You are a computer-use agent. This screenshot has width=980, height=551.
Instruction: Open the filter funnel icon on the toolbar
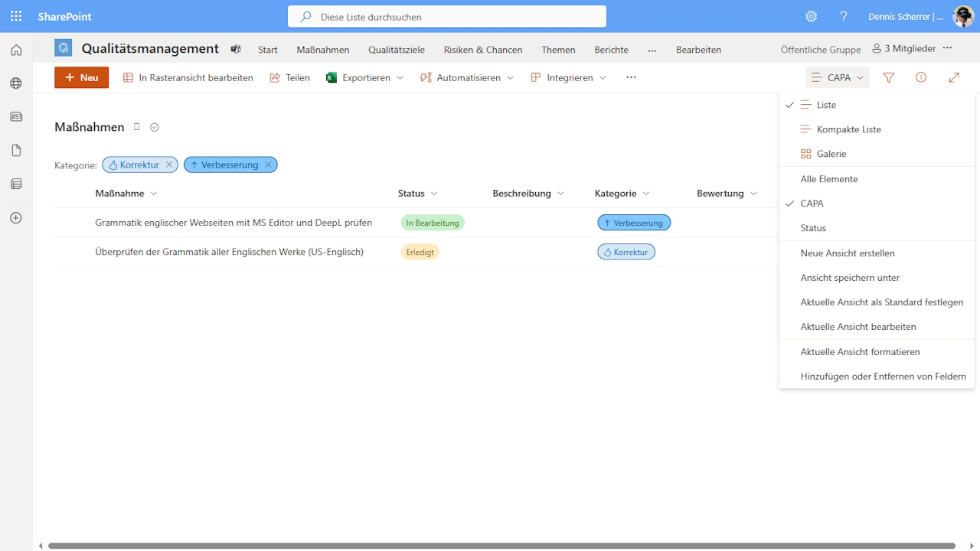click(888, 77)
